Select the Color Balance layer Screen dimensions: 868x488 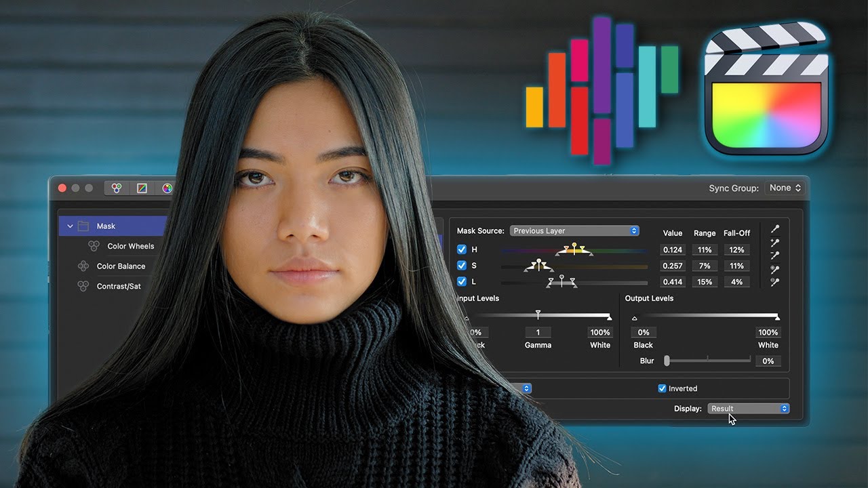tap(121, 266)
